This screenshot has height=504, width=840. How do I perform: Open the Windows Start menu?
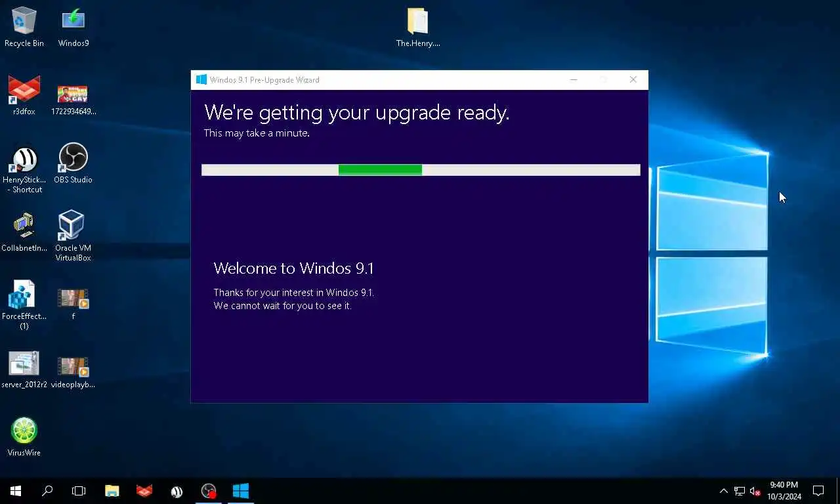click(16, 491)
